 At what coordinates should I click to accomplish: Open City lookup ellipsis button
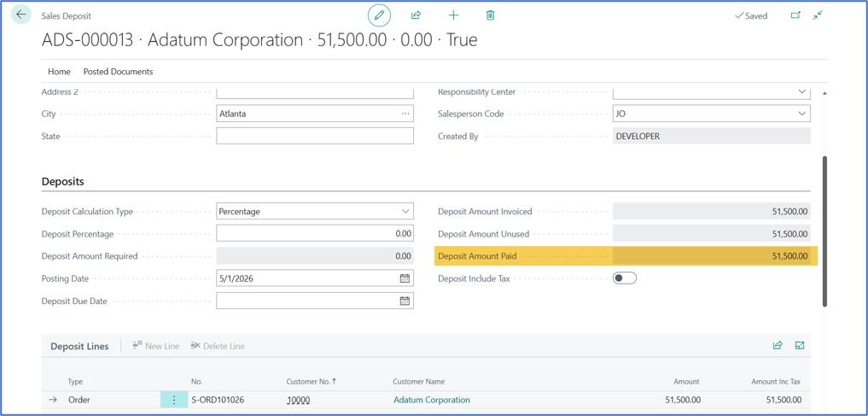click(406, 114)
